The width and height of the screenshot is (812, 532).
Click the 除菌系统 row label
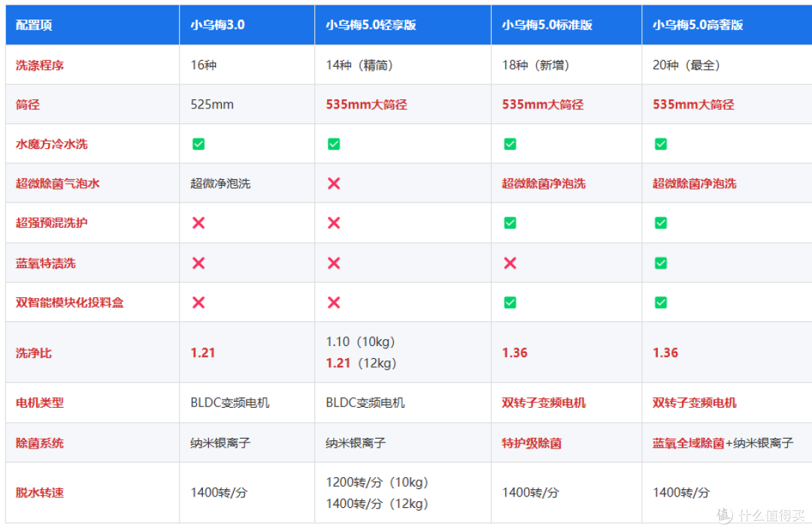(x=39, y=443)
